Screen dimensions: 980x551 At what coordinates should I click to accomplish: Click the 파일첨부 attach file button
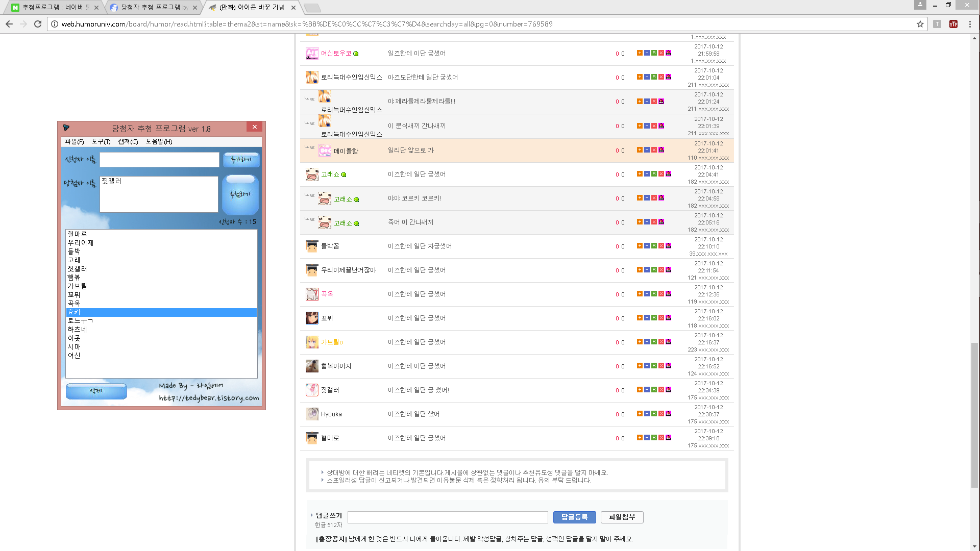(622, 517)
